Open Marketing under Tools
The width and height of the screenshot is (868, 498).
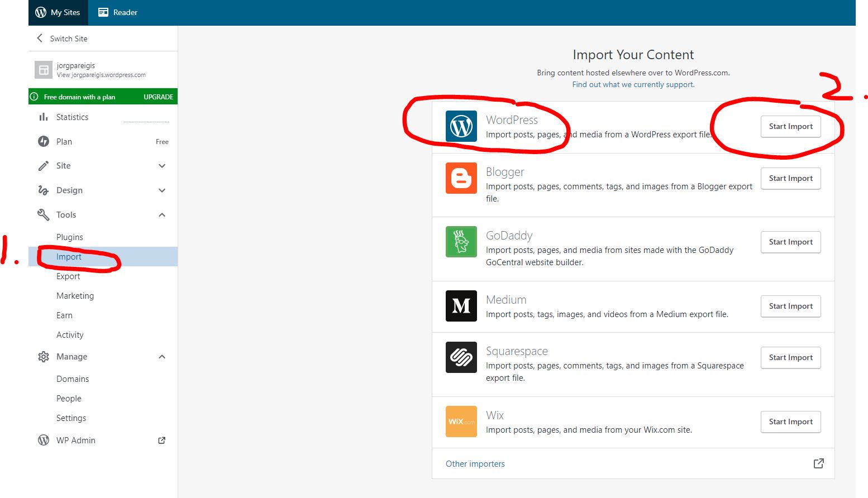(75, 296)
